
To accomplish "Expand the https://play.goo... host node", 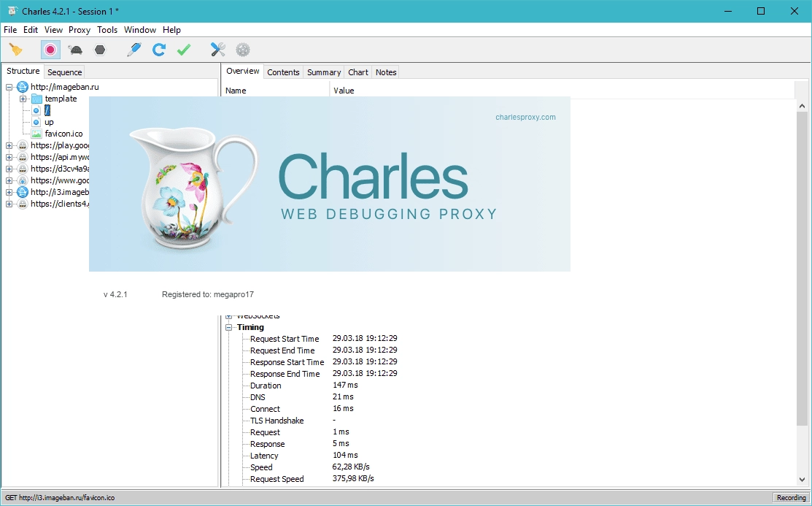I will (9, 146).
